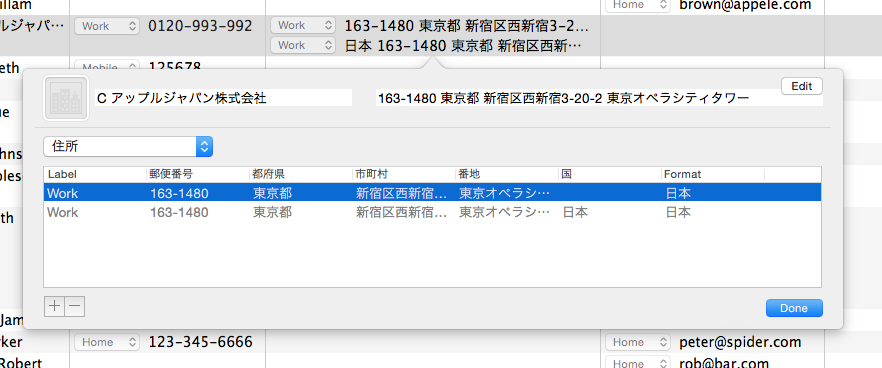This screenshot has width=882, height=368.
Task: Click the 郵便番号 column header
Action: (x=197, y=174)
